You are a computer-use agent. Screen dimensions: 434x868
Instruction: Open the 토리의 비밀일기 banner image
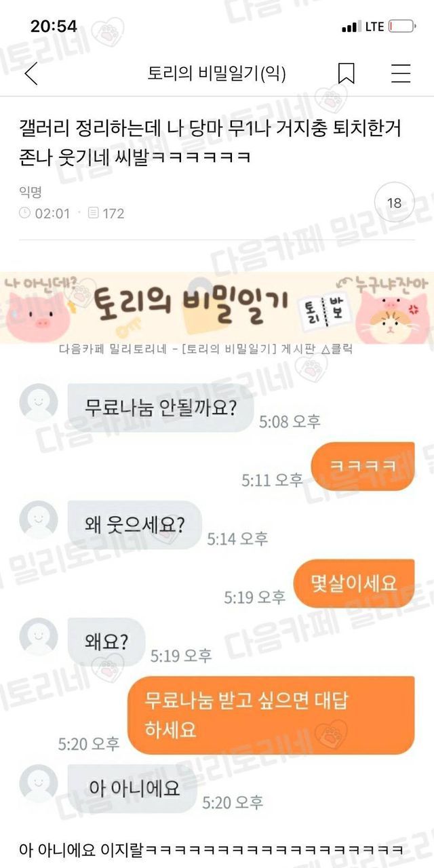(217, 307)
